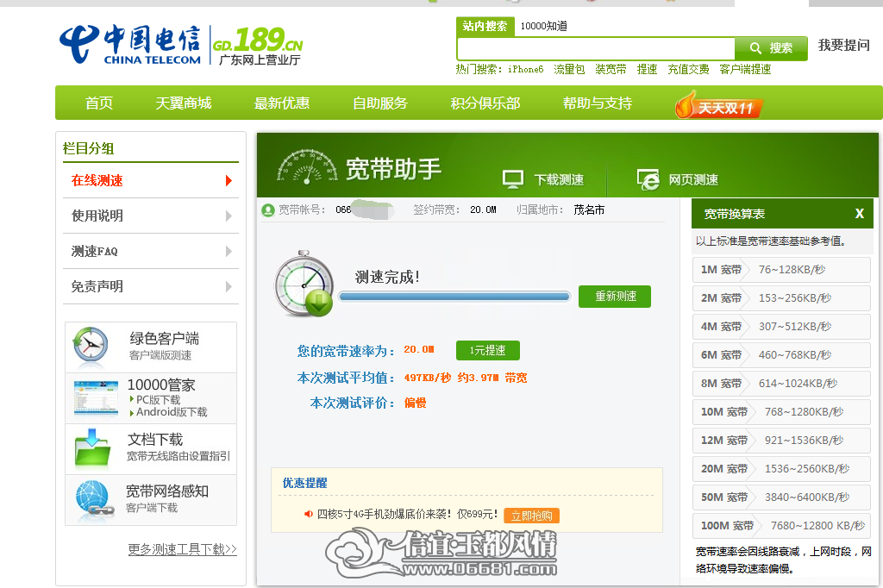Viewport: 883px width, 588px height.
Task: Click the green 搜索 button
Action: [772, 48]
